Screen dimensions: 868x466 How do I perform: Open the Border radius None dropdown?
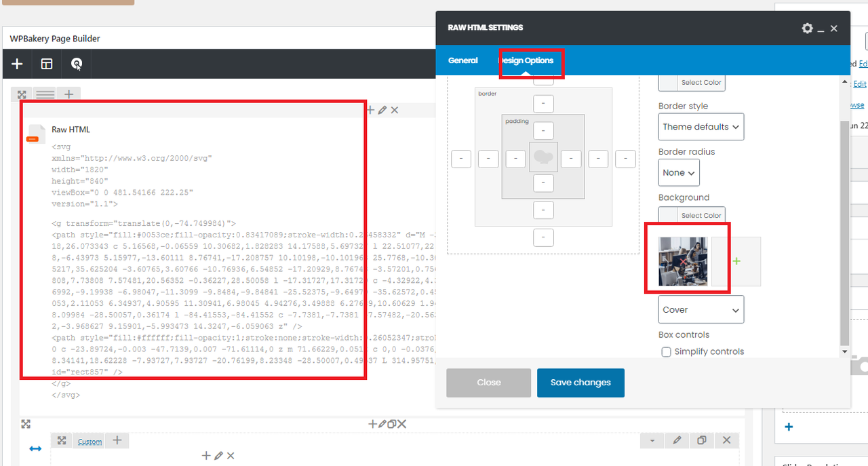pyautogui.click(x=679, y=172)
